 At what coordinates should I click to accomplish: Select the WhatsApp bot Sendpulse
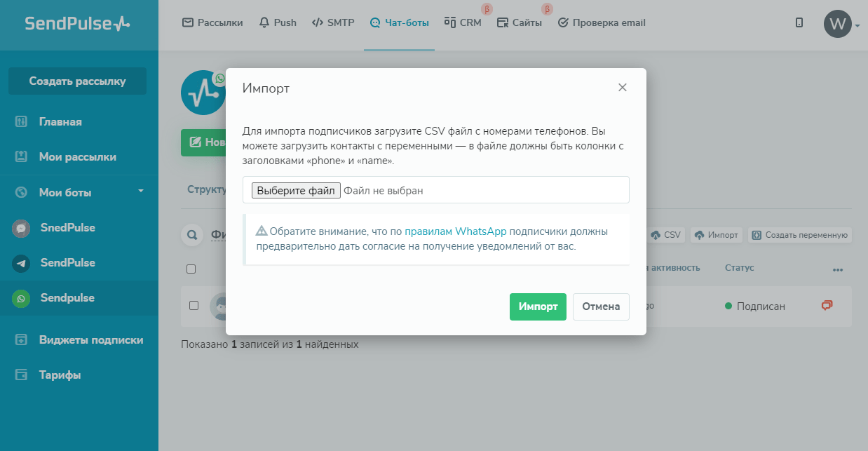(67, 298)
